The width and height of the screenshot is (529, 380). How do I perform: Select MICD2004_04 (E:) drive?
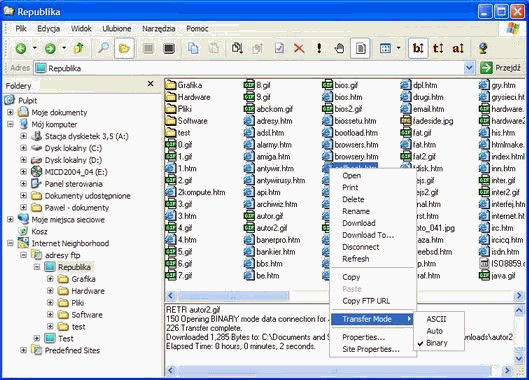coord(76,172)
